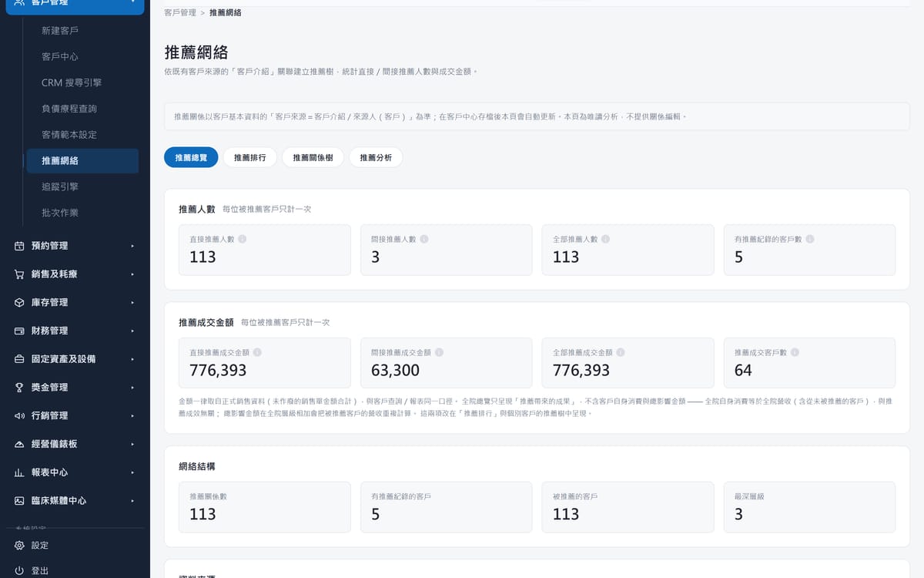Select 推薦網絡 in sidebar
924x578 pixels.
[x=81, y=161]
